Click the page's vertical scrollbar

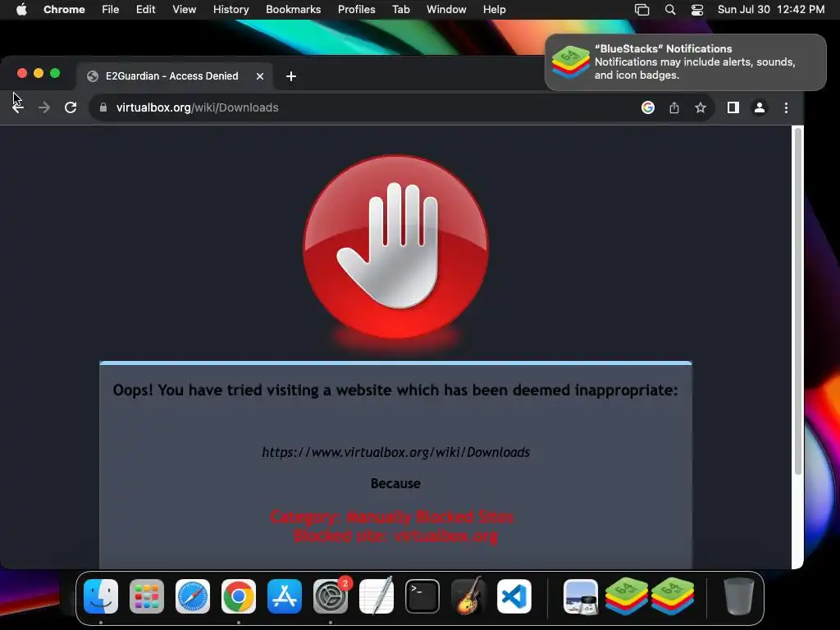click(x=797, y=300)
